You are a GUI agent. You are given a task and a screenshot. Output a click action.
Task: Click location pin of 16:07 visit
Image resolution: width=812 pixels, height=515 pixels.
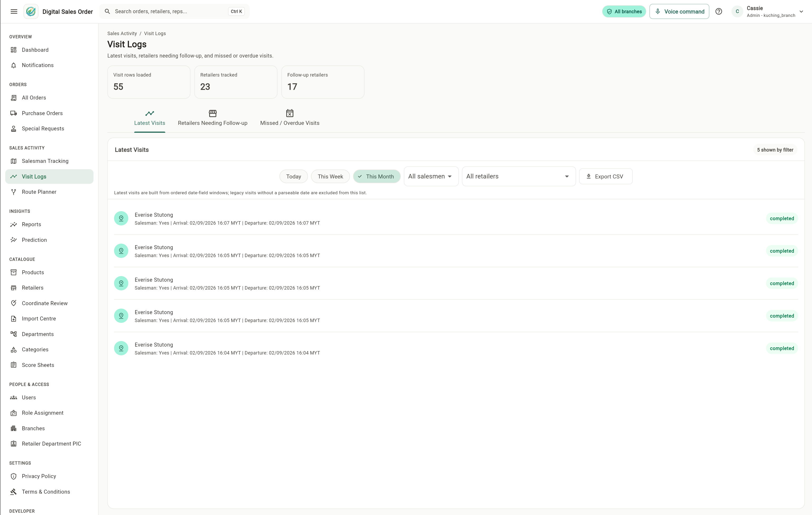click(x=121, y=218)
